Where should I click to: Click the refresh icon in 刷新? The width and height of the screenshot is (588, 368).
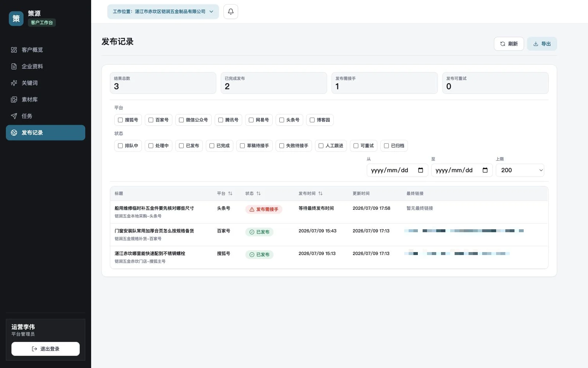pyautogui.click(x=503, y=44)
